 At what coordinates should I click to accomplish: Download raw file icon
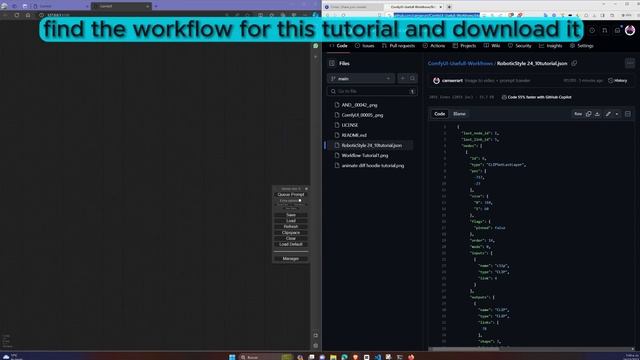597,114
